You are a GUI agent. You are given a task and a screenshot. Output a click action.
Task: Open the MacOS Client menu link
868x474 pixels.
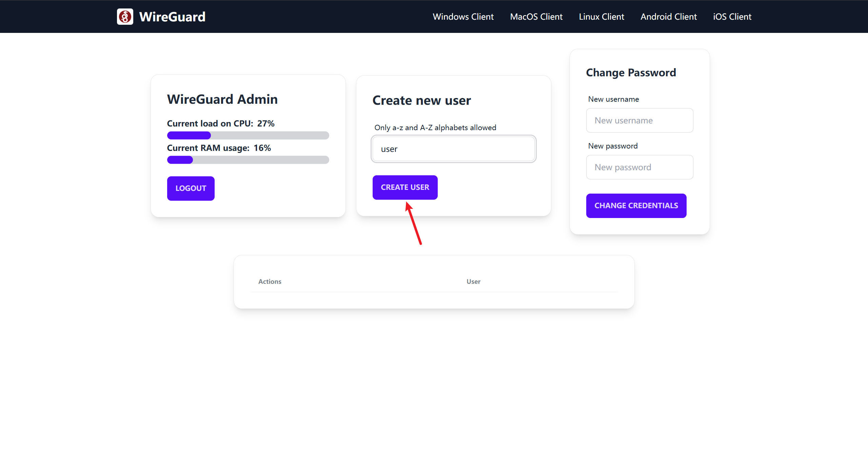[536, 17]
